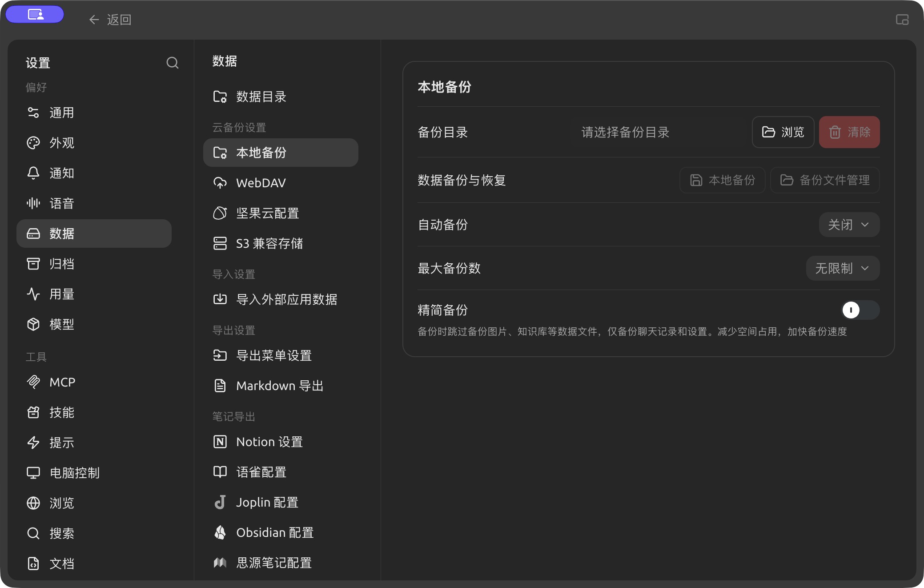This screenshot has height=588, width=924.
Task: Open the 用量 usage activity icon
Action: [33, 294]
